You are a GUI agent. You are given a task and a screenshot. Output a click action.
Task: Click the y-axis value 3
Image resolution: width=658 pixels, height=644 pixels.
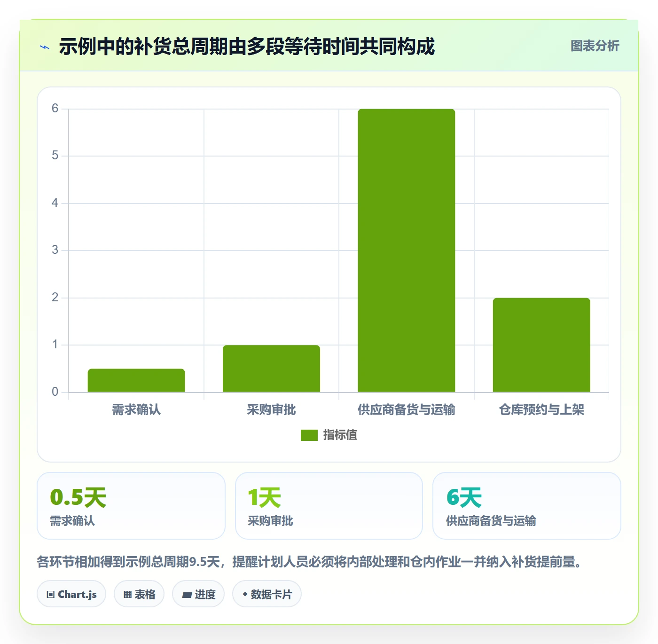[x=55, y=250]
